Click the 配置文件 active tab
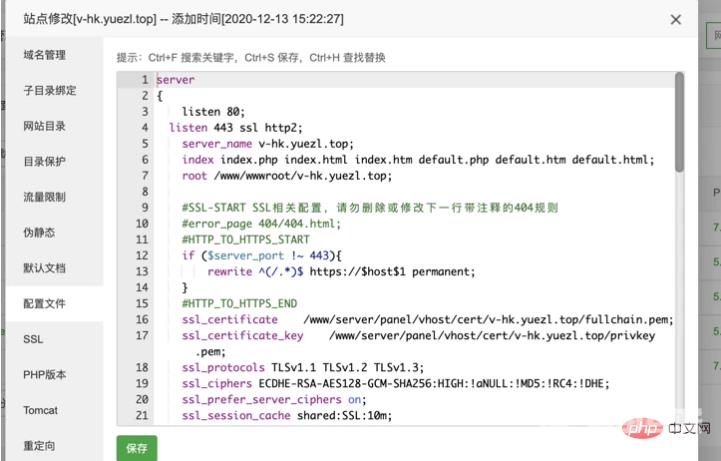The image size is (721, 461). [x=44, y=303]
